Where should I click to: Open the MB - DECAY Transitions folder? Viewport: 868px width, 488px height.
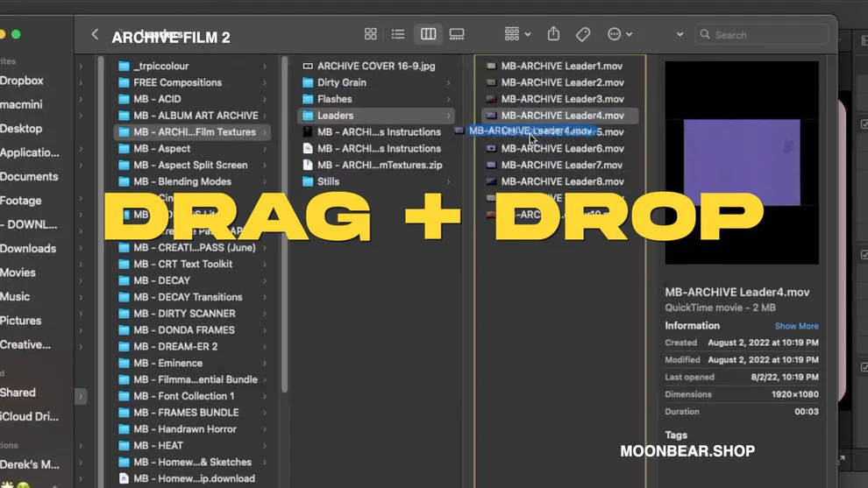tap(188, 297)
